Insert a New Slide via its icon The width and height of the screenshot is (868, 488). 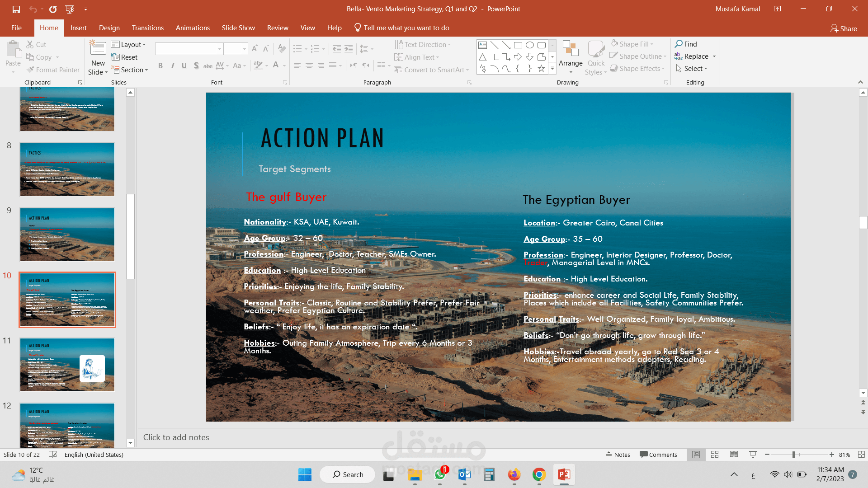coord(98,48)
